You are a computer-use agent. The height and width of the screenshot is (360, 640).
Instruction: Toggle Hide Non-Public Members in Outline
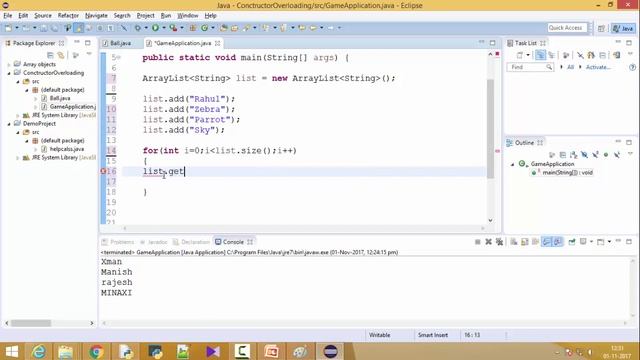606,155
